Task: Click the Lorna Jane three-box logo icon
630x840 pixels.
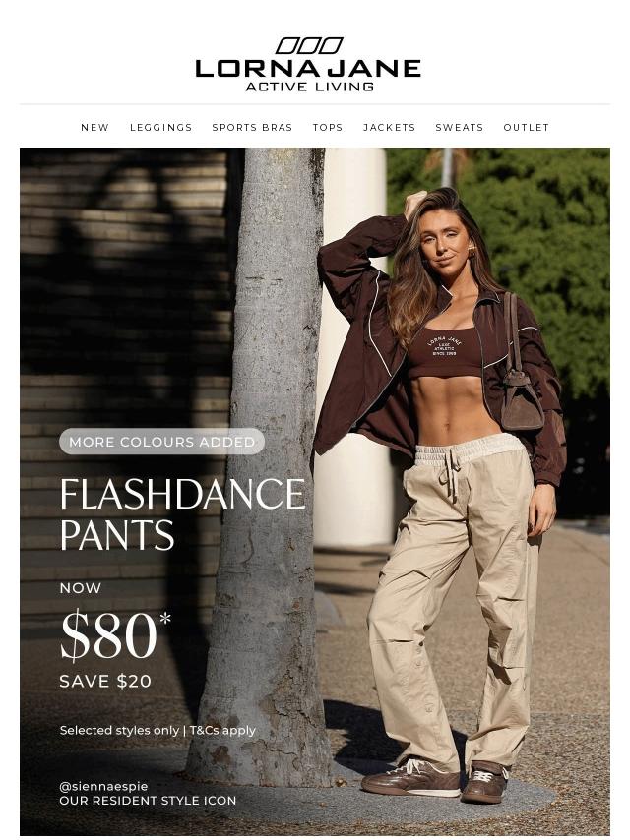Action: click(309, 46)
